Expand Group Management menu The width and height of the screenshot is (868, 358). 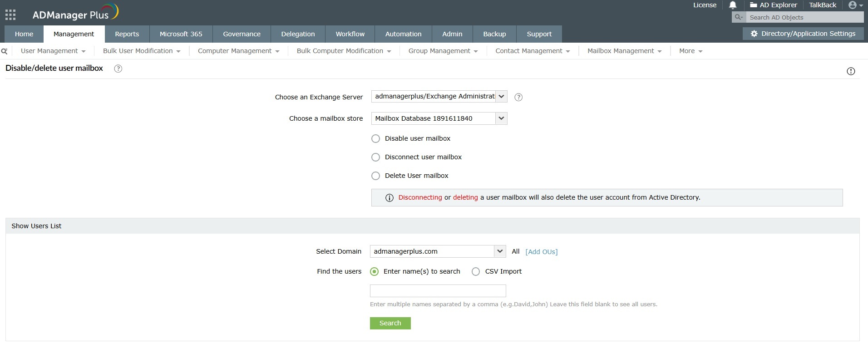click(x=443, y=51)
